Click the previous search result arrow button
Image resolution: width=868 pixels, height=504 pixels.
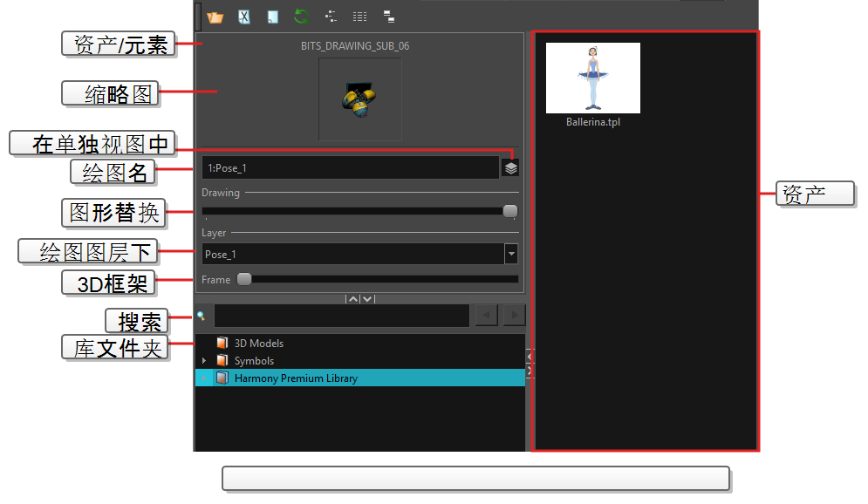pyautogui.click(x=486, y=315)
